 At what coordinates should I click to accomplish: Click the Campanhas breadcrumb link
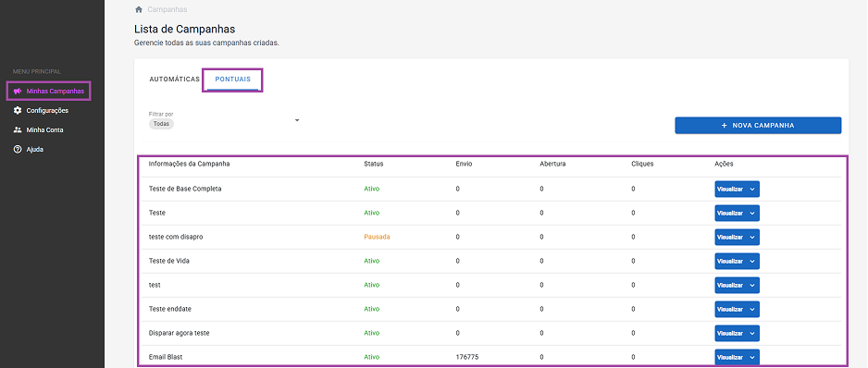167,9
